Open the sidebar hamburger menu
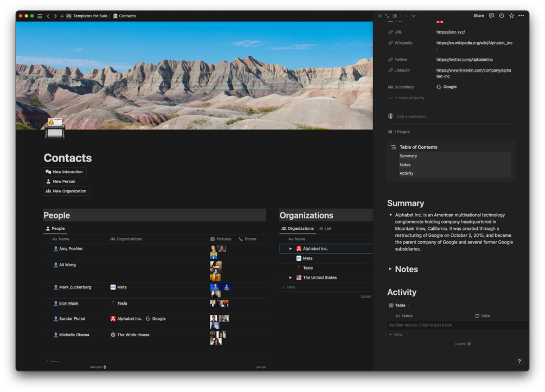This screenshot has height=392, width=545. coord(40,16)
